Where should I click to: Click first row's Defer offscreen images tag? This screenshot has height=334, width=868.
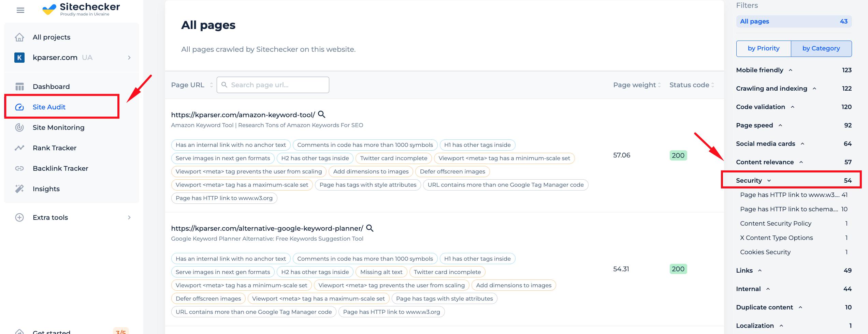[452, 171]
